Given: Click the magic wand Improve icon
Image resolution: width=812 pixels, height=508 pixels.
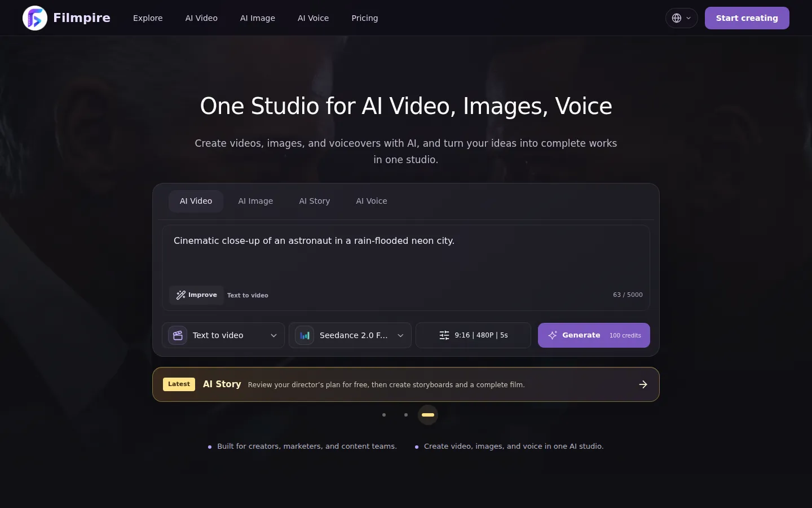Looking at the screenshot, I should (x=180, y=295).
